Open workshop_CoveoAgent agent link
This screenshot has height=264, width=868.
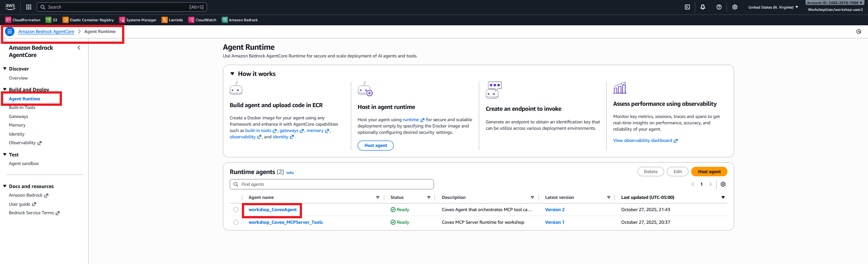273,210
